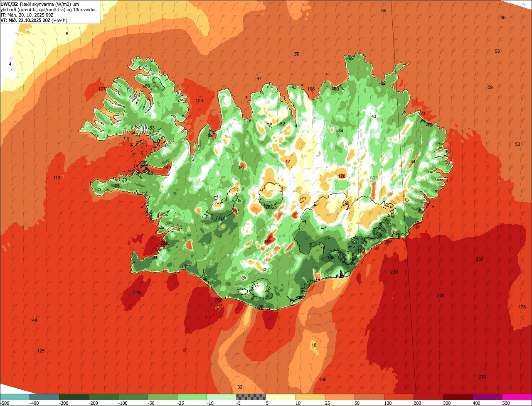Click the light teal legend swatch above -500

point(15,397)
